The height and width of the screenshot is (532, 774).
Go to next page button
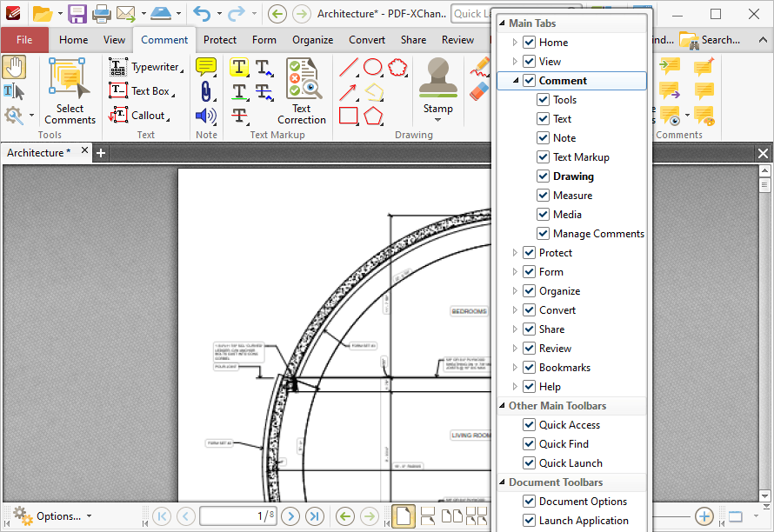[x=290, y=516]
